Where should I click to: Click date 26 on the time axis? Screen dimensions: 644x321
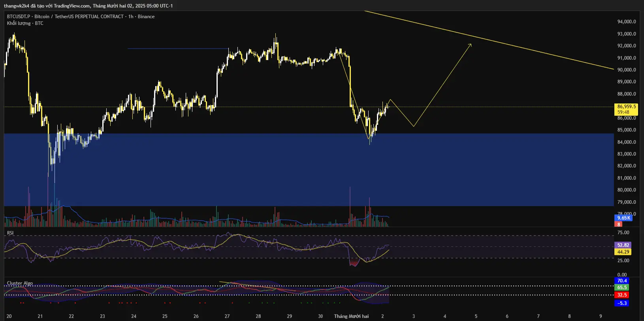coord(196,316)
